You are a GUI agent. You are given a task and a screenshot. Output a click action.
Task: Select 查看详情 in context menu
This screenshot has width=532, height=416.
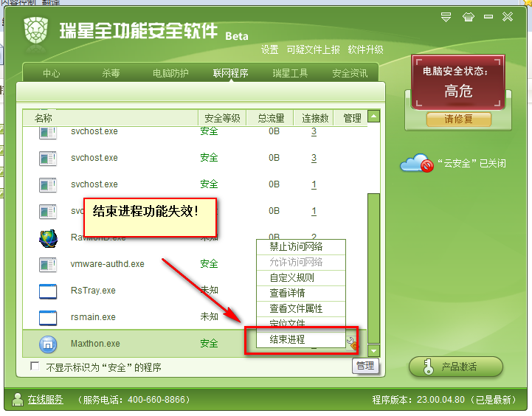301,293
